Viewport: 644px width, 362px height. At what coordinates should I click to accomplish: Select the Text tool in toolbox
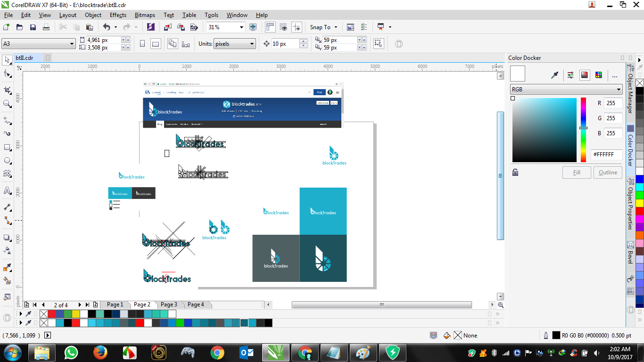tap(7, 191)
